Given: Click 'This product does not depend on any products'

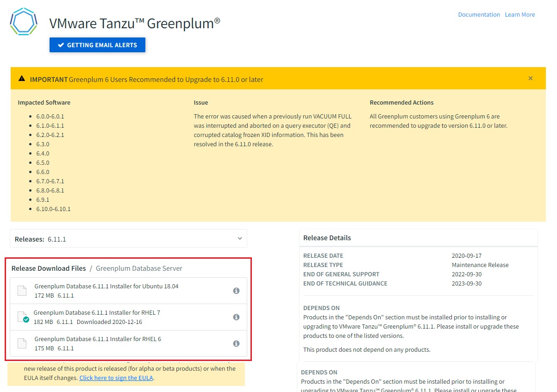Looking at the screenshot, I should pos(367,349).
